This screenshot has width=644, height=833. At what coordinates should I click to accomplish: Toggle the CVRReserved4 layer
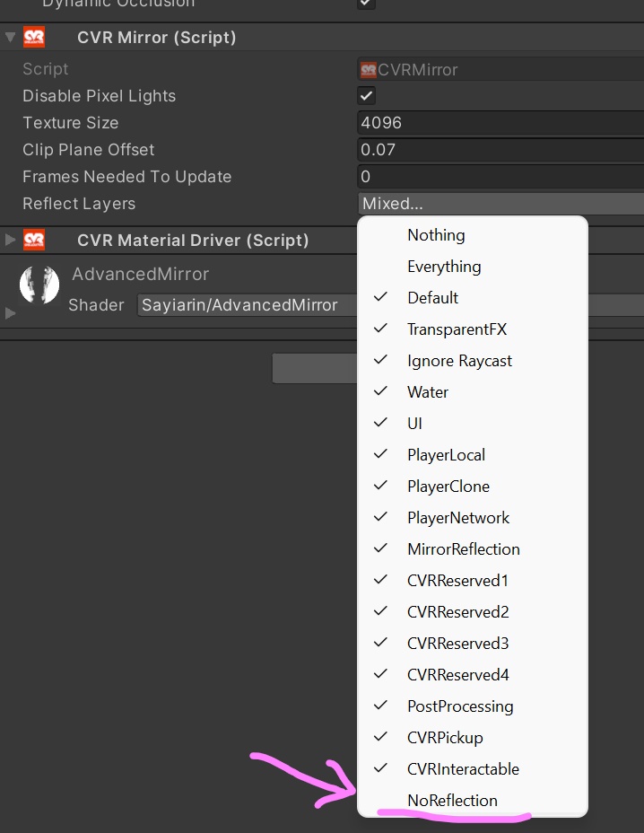[473, 674]
